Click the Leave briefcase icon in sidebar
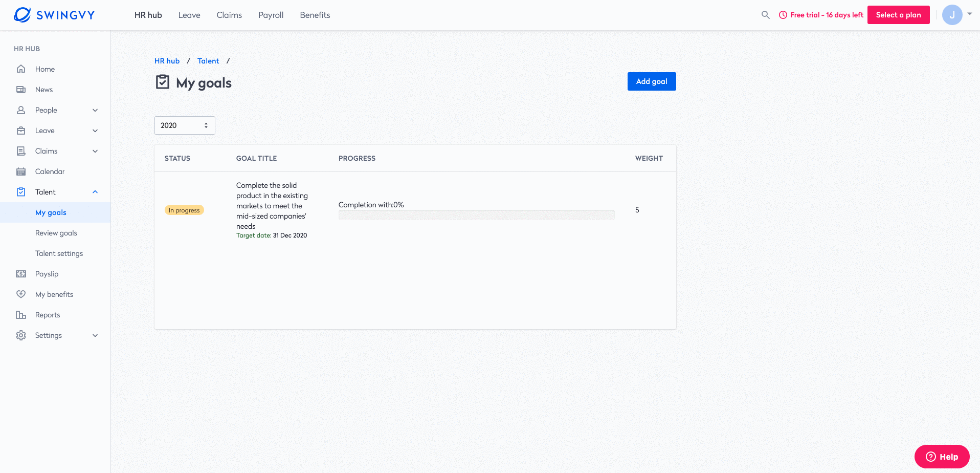 pos(21,131)
